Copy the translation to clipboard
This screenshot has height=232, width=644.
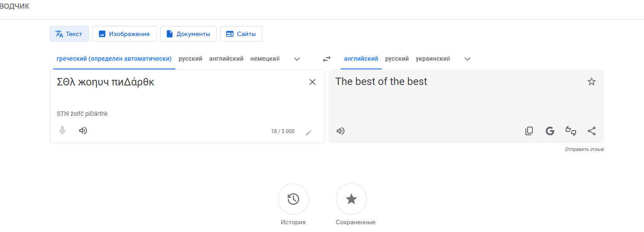(529, 131)
